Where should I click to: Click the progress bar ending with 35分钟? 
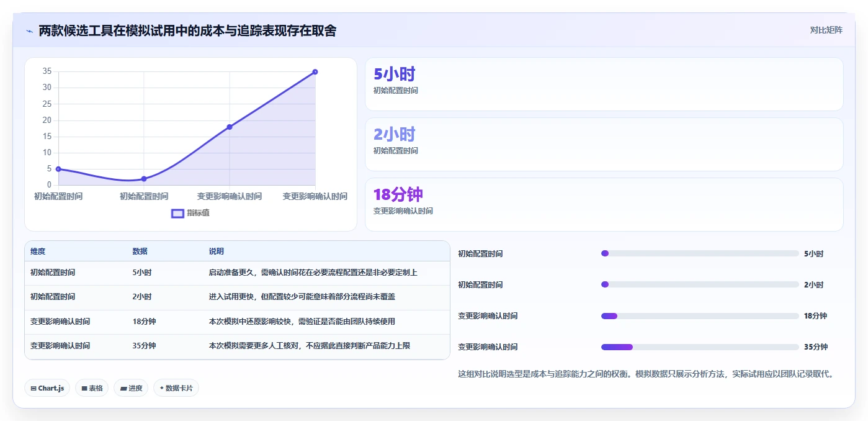(x=700, y=347)
